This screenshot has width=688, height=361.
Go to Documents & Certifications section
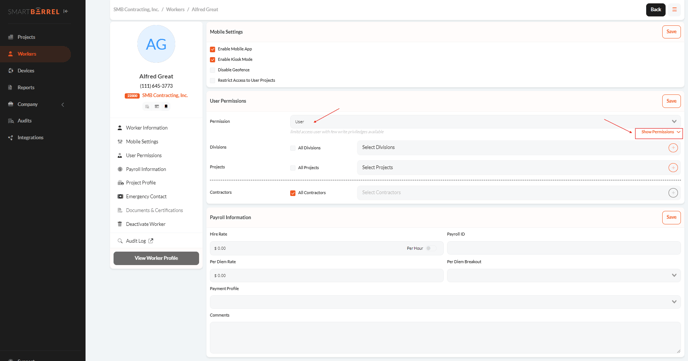tap(154, 210)
